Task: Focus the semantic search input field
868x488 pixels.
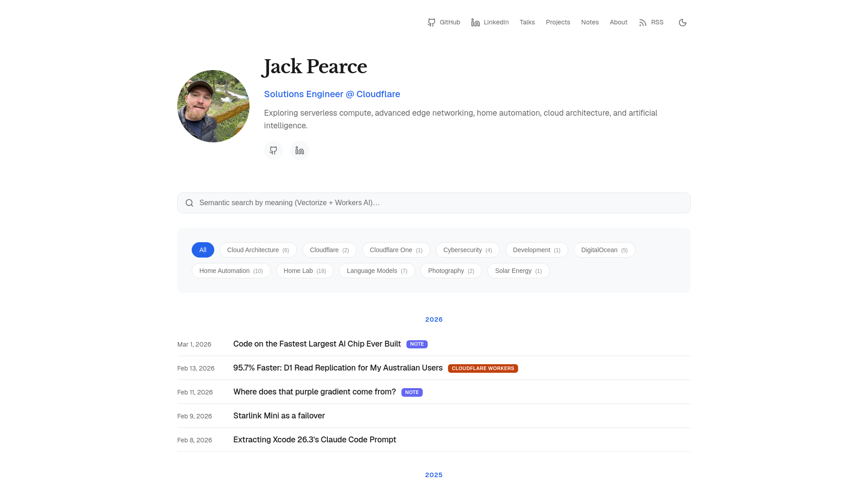Action: coord(434,203)
